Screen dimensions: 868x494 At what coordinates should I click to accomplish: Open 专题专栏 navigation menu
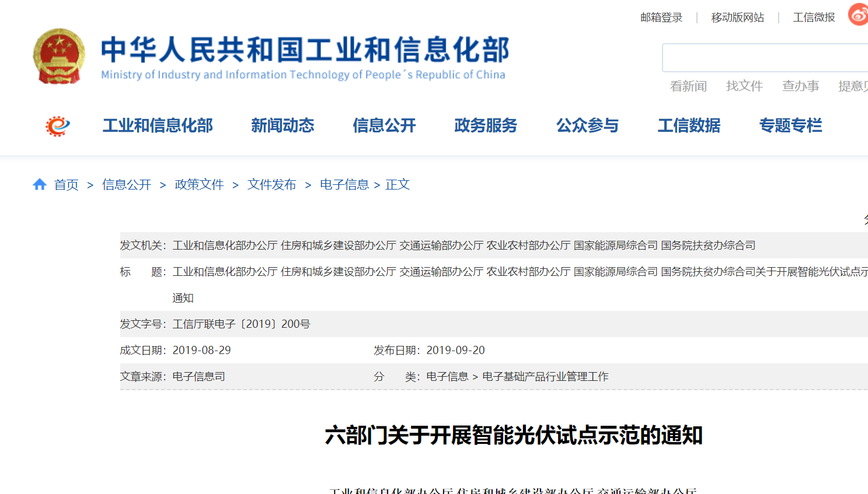pyautogui.click(x=790, y=125)
